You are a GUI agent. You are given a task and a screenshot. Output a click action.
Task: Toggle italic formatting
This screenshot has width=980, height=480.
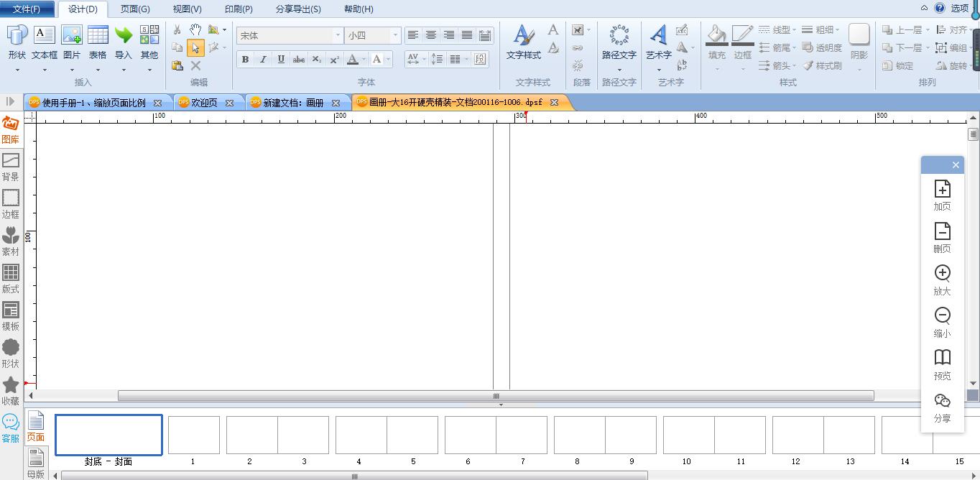click(263, 60)
